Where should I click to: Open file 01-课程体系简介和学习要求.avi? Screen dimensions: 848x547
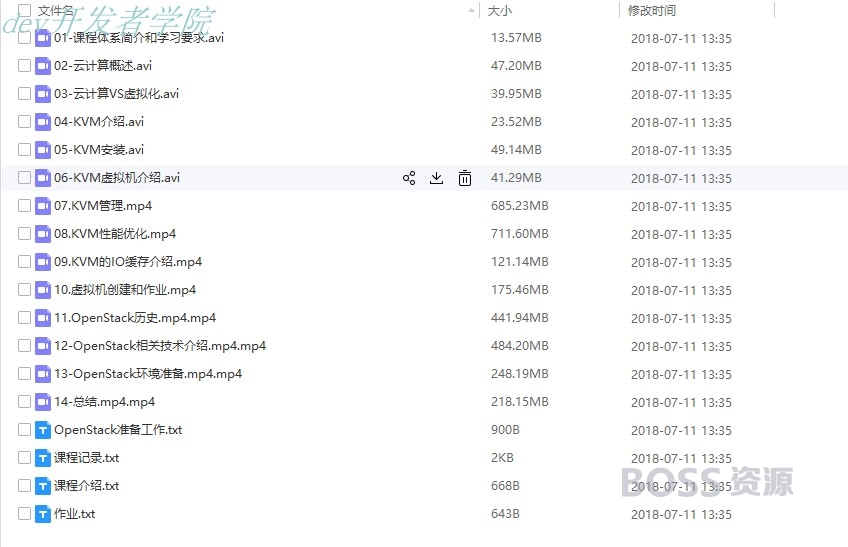pos(139,38)
